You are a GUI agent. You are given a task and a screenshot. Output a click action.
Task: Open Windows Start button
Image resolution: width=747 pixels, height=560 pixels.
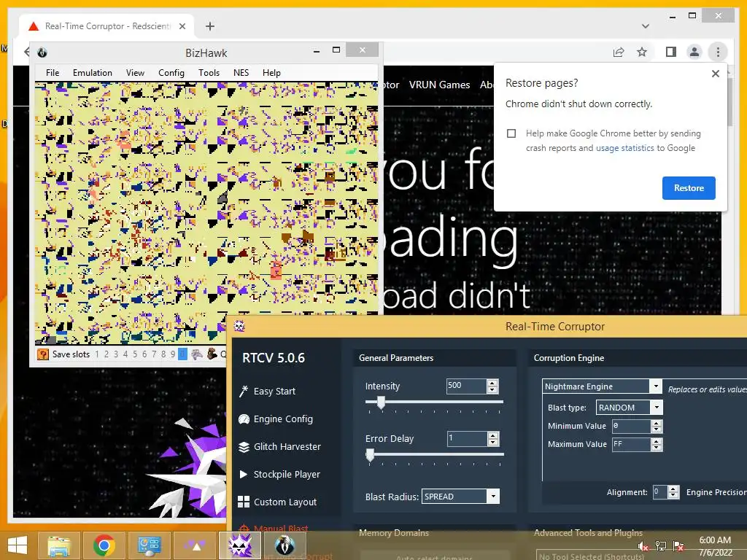coord(18,545)
